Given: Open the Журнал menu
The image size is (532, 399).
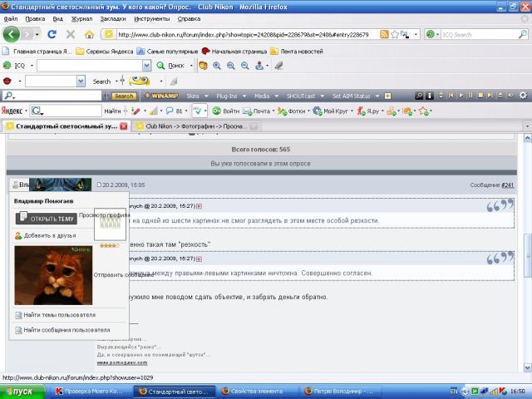Looking at the screenshot, I should 81,19.
